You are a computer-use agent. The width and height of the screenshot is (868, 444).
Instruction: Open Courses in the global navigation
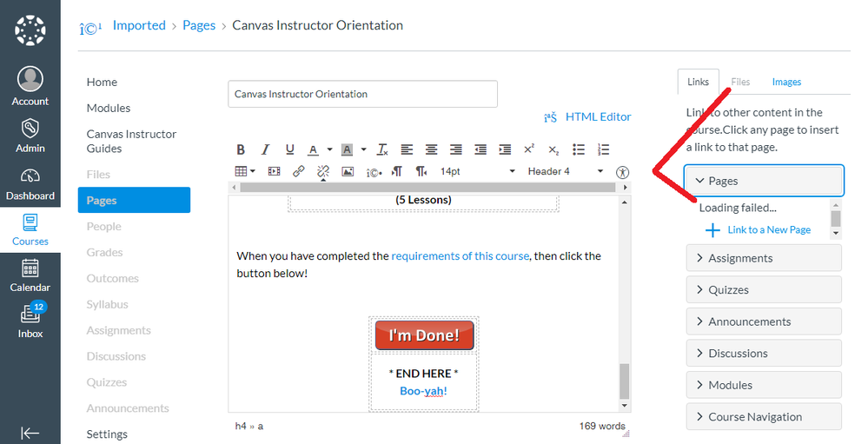point(30,229)
